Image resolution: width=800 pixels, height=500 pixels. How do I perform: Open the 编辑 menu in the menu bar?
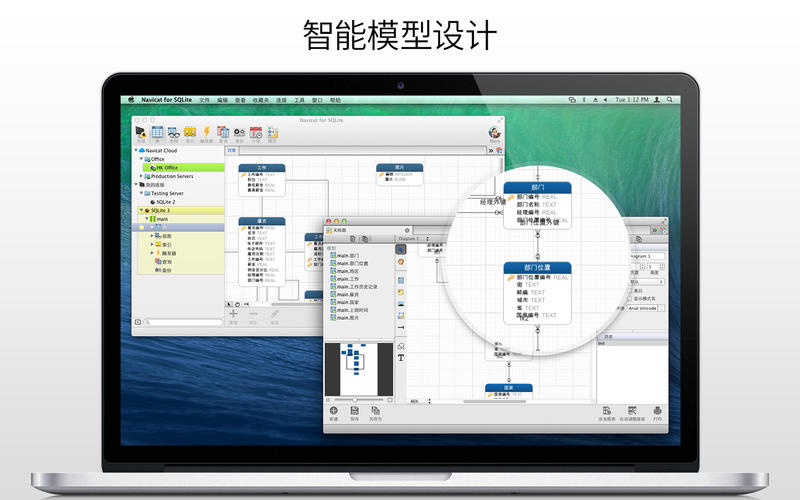[x=222, y=100]
